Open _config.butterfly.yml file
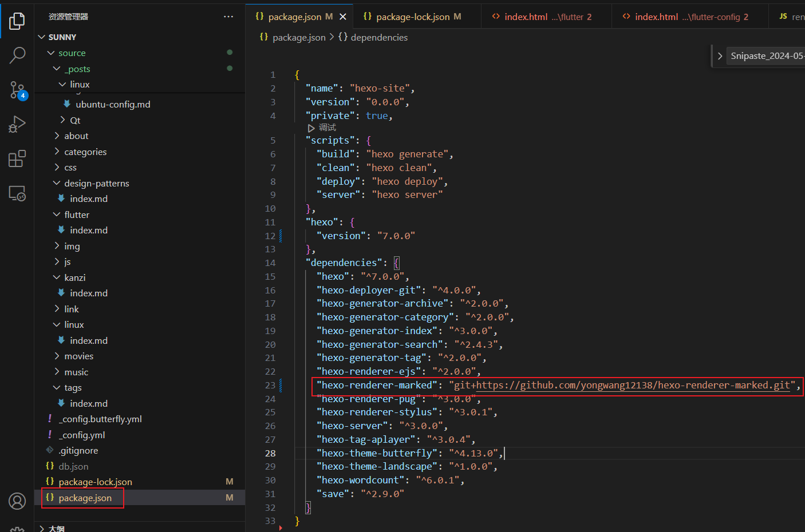This screenshot has width=805, height=532. pos(100,419)
